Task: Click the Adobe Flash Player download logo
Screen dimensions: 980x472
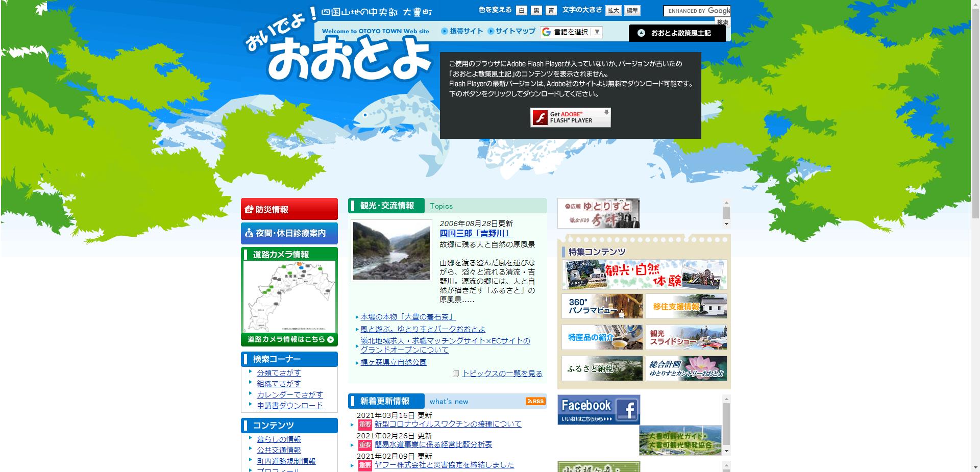Action: click(570, 117)
